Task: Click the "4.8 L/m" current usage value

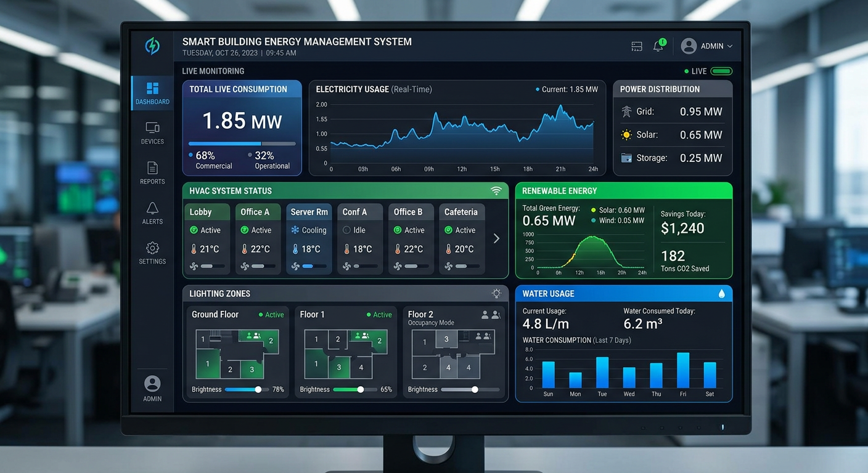Action: point(546,324)
